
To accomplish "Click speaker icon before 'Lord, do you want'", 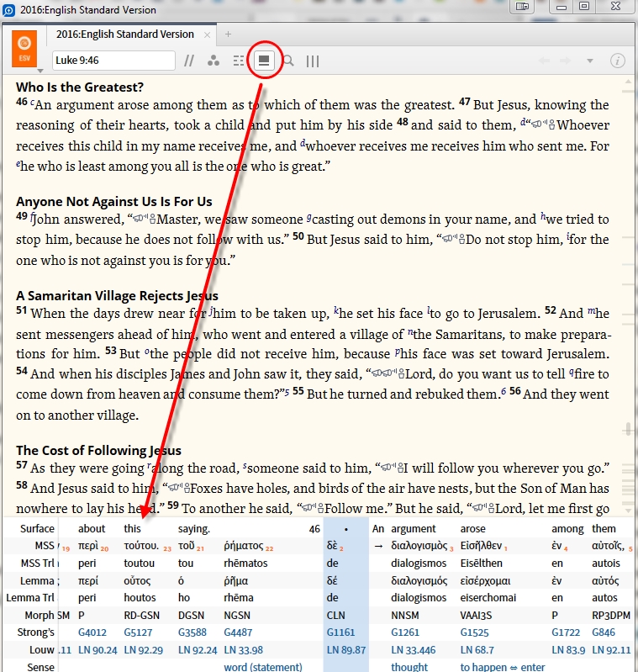I will click(x=388, y=373).
